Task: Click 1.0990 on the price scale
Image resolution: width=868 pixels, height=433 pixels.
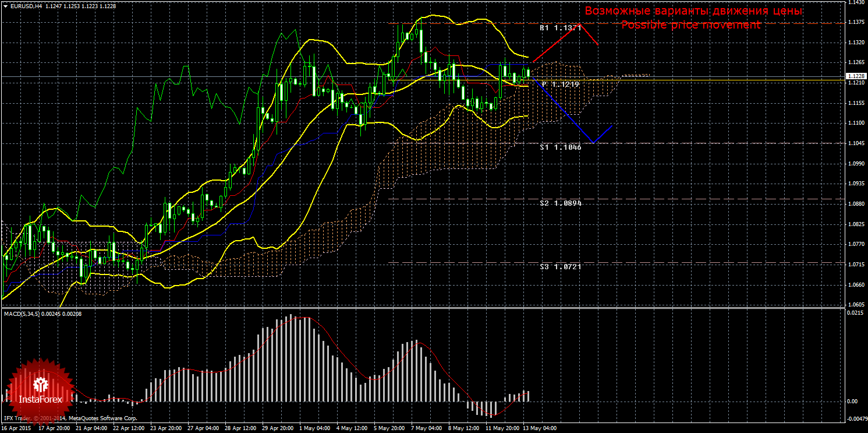Action: [855, 164]
